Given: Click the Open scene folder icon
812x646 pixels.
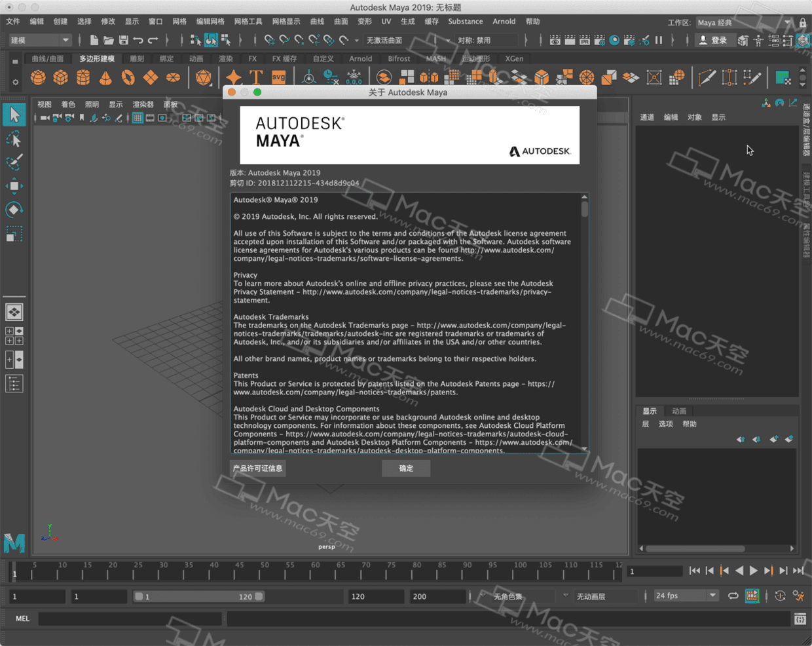Looking at the screenshot, I should [109, 41].
